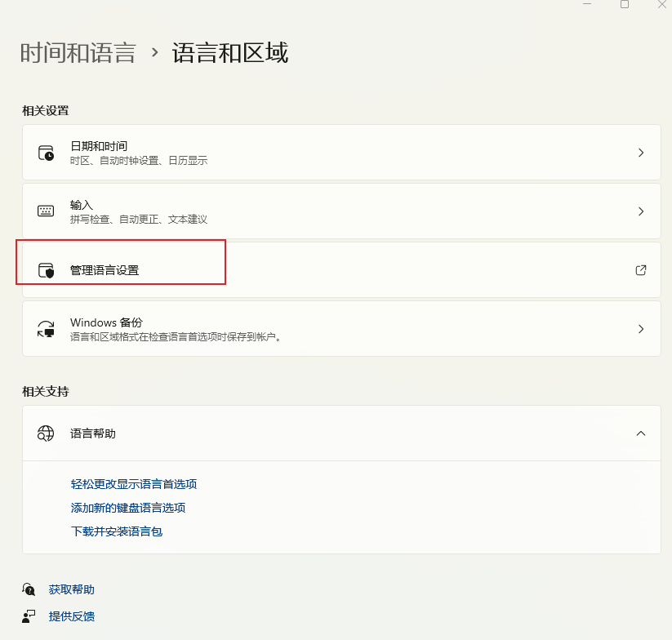Collapse the 语言帮助 section chevron
672x640 pixels.
point(641,433)
